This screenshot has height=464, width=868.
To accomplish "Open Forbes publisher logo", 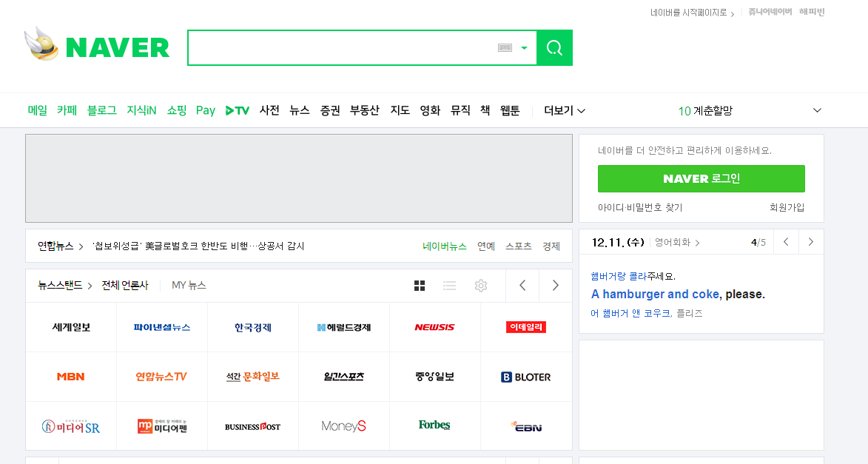I will coord(434,426).
